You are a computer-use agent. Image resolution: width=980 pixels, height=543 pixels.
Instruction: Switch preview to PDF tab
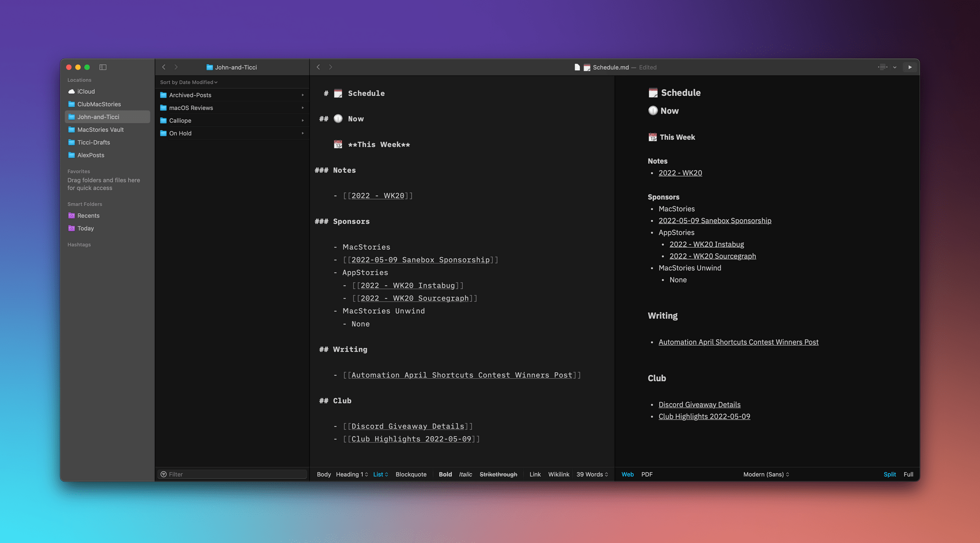click(647, 474)
